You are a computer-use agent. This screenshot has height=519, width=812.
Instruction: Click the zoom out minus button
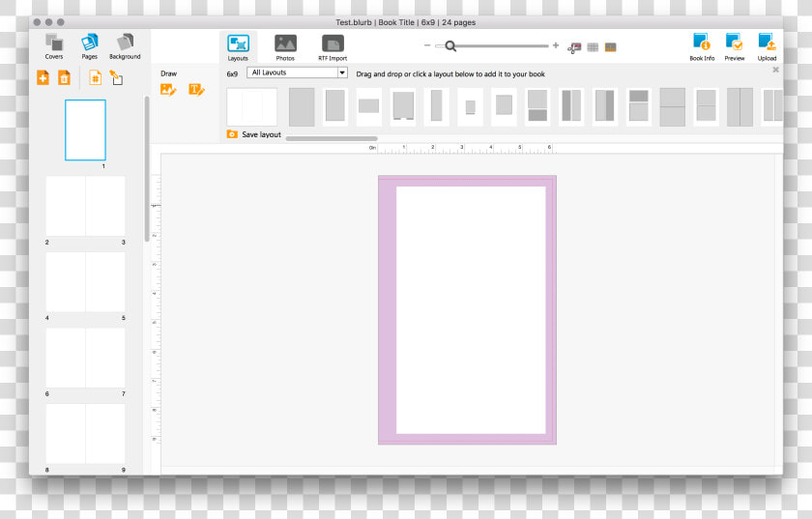click(x=427, y=45)
